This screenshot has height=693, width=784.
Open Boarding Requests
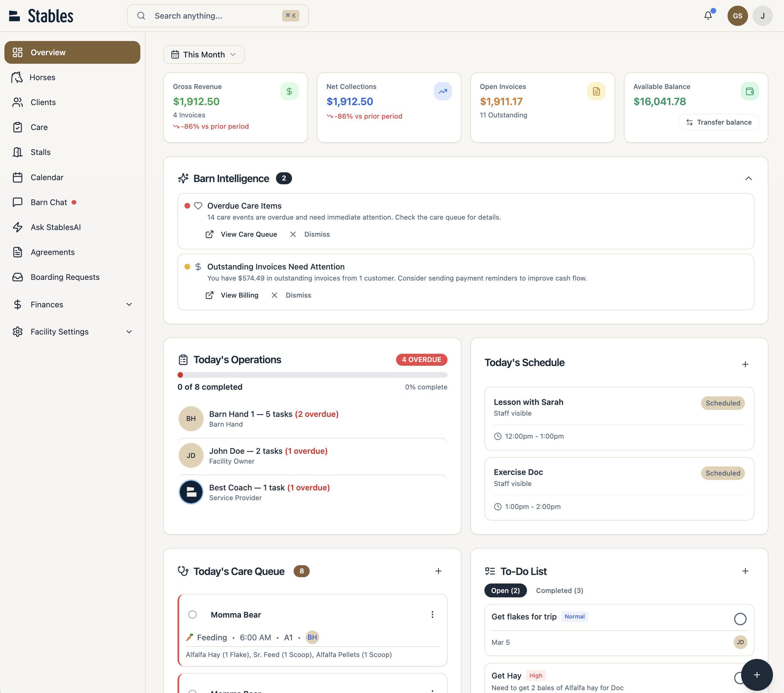72,277
